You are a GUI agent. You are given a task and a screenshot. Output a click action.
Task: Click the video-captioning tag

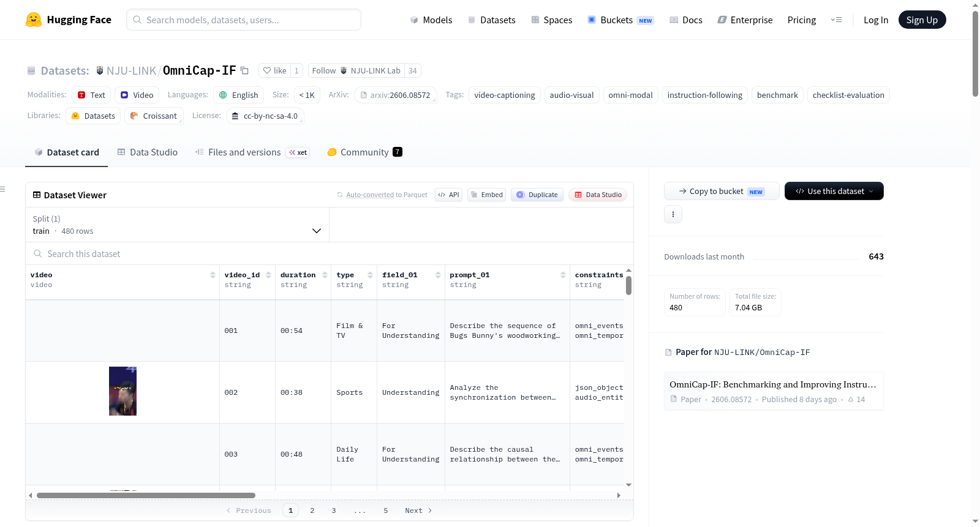pyautogui.click(x=505, y=95)
